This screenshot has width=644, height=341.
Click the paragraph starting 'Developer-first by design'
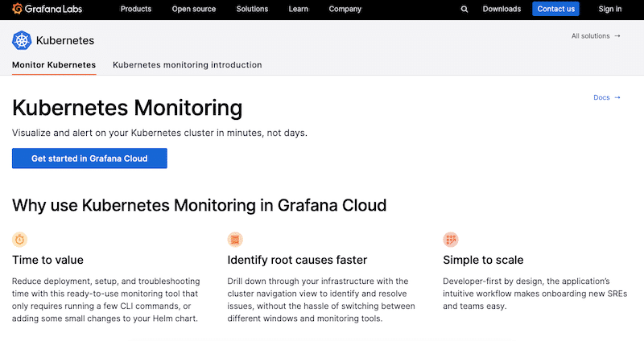[x=535, y=294]
